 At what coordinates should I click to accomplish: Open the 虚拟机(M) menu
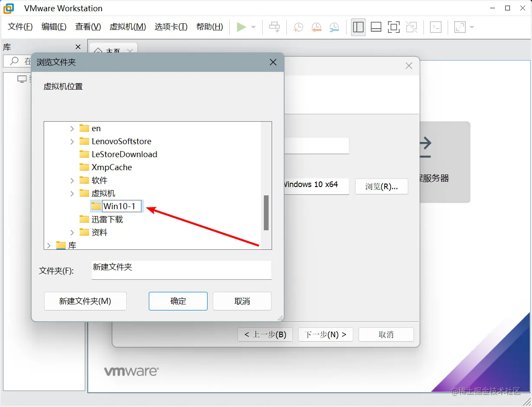[x=128, y=27]
